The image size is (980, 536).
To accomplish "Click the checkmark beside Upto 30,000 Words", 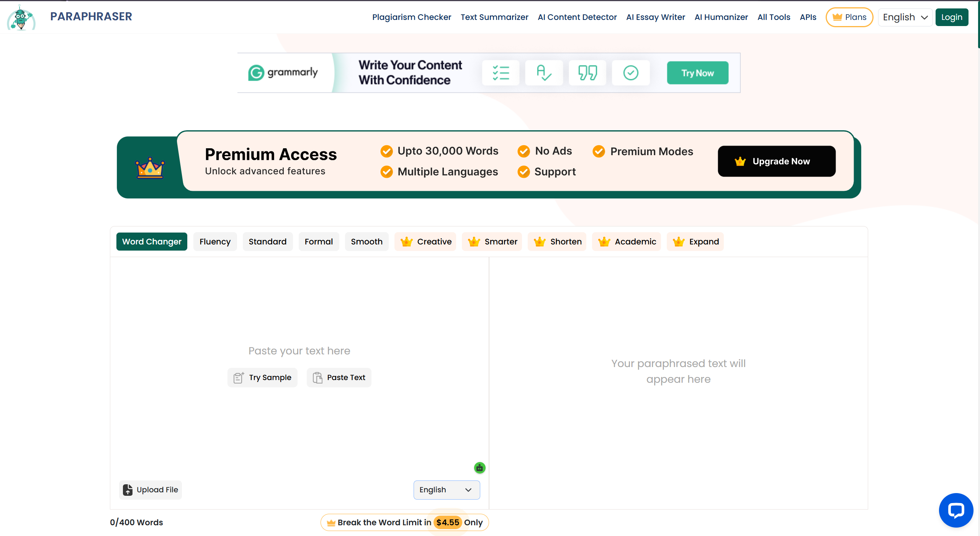I will click(x=386, y=151).
